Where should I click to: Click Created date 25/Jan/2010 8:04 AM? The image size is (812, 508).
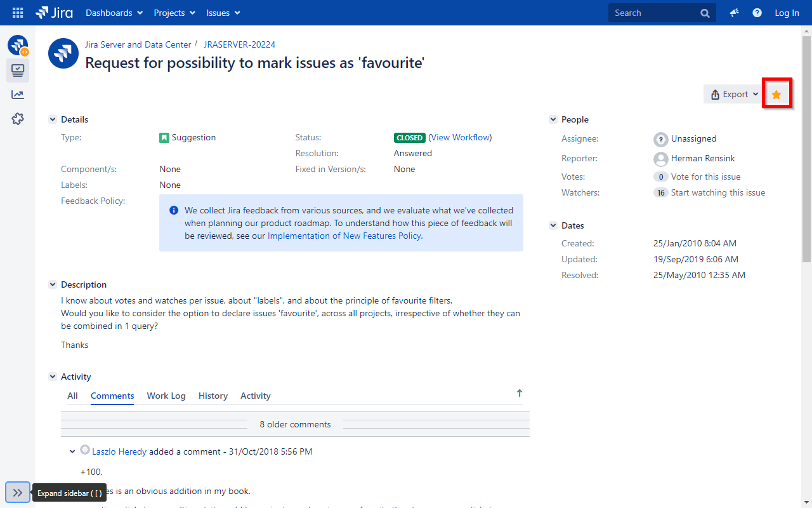click(x=695, y=243)
